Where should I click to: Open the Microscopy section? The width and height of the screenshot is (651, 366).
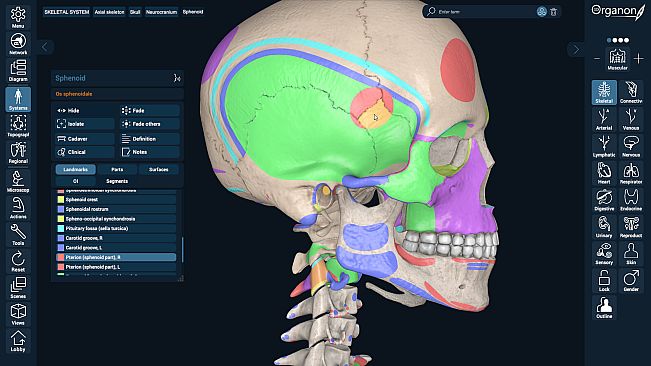tap(18, 181)
